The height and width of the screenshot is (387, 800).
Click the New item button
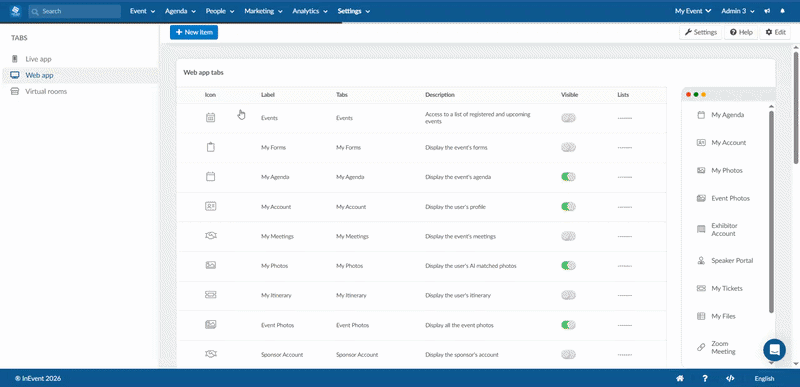(x=194, y=32)
